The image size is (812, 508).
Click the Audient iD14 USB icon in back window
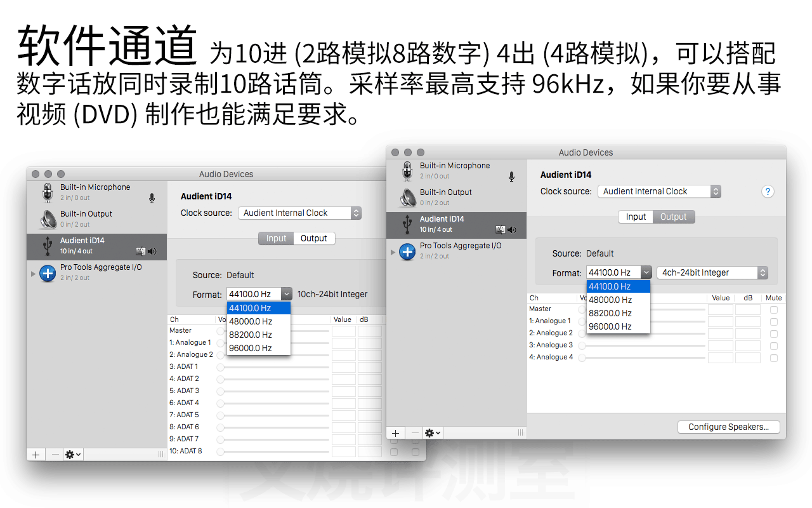pyautogui.click(x=47, y=246)
